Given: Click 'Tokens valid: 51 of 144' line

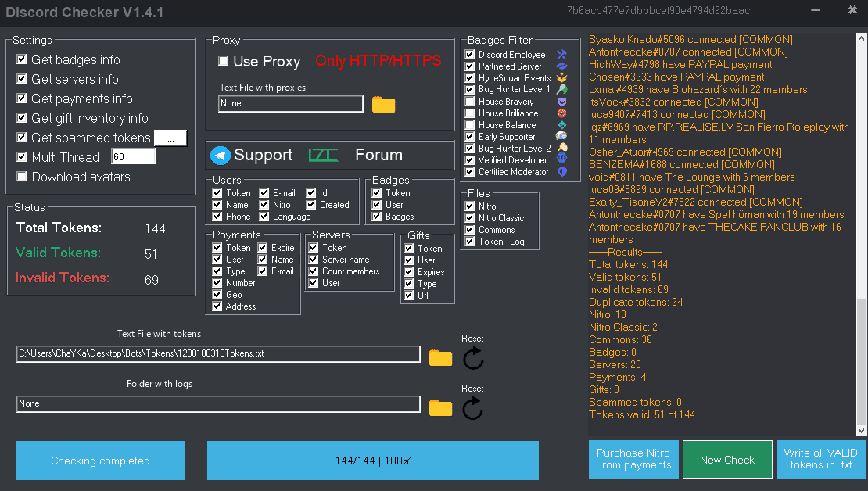Looking at the screenshot, I should [642, 414].
